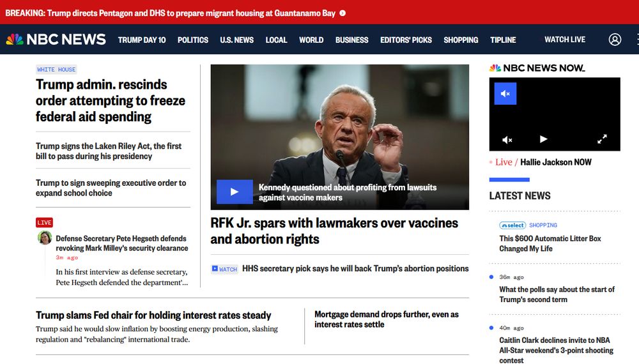
Task: Open Trump admin rescinds freeze order story
Action: [x=111, y=100]
